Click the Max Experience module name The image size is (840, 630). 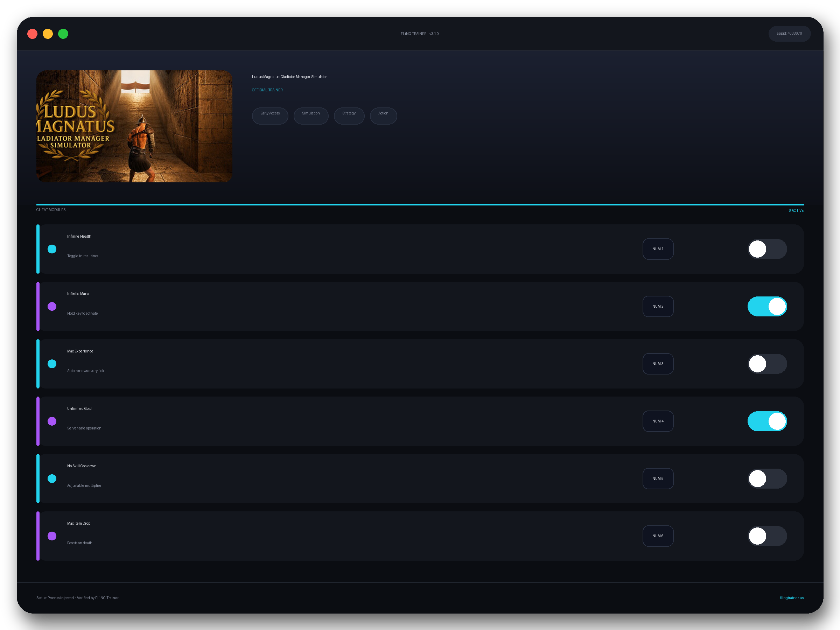click(x=80, y=351)
